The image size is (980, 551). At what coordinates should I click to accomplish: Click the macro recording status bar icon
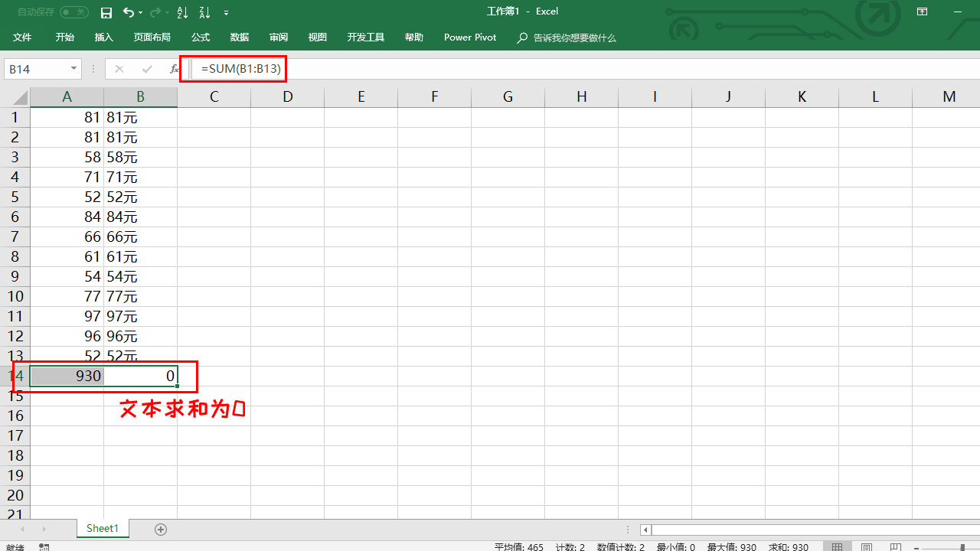tap(44, 547)
